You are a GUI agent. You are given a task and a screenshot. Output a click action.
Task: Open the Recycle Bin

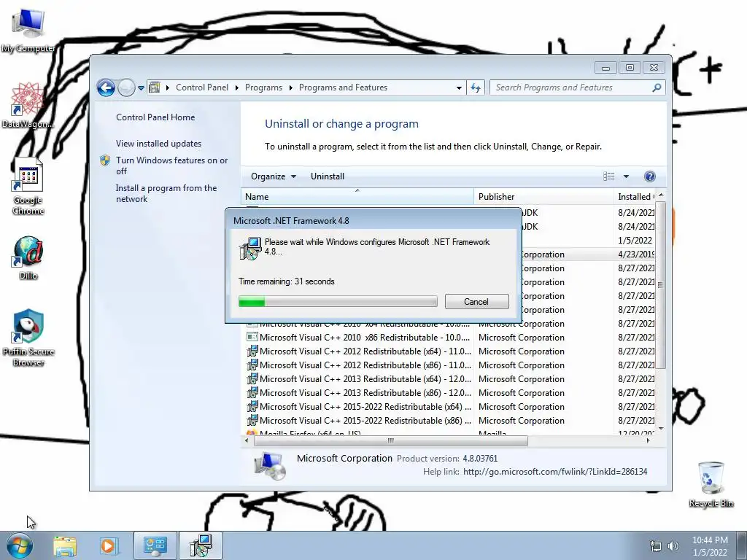coord(711,484)
